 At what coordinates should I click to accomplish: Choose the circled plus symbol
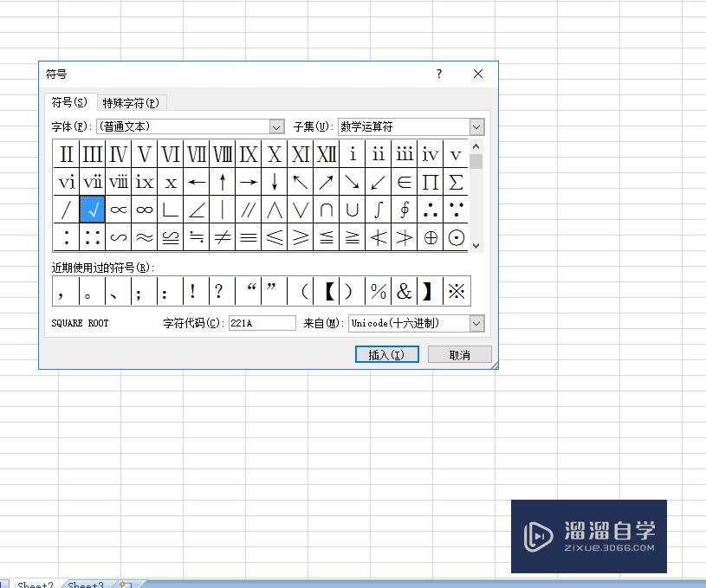click(x=431, y=236)
